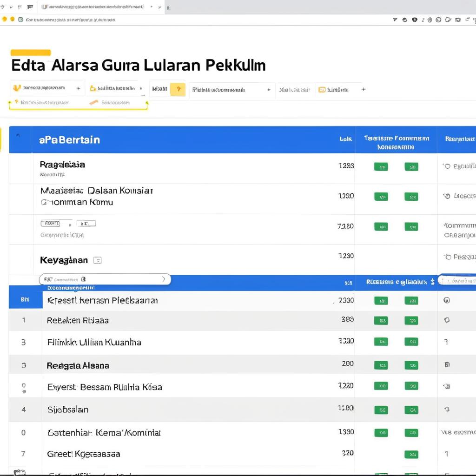This screenshot has height=476, width=476.
Task: Toggle second green badge in Rragaleiaia row
Action: [x=411, y=167]
